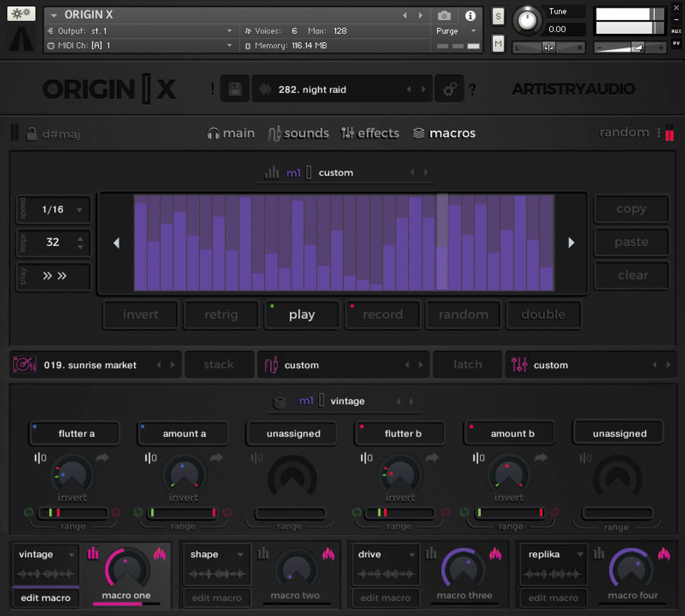Toggle the Mute M button
This screenshot has width=685, height=616.
(x=498, y=43)
